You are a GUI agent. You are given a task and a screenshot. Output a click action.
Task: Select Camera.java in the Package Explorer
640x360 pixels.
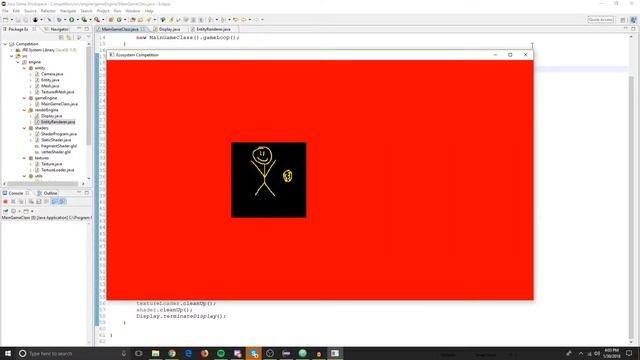(x=52, y=74)
